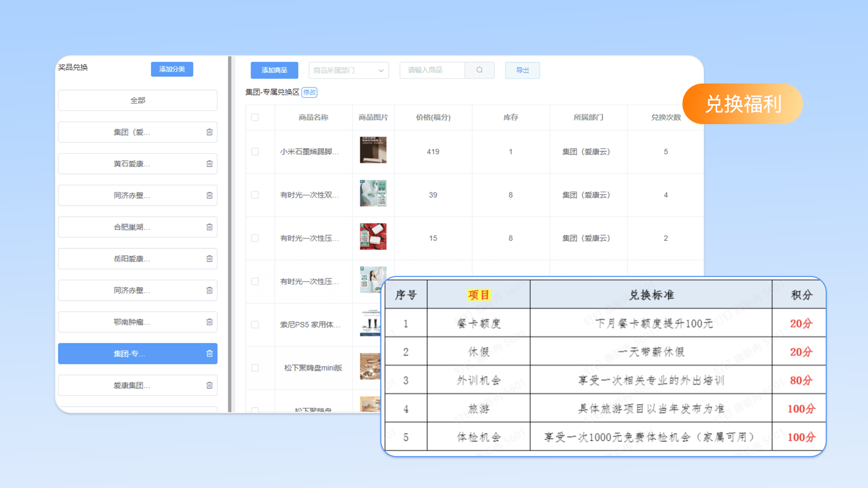Check the box for 小米石墨烯踢脚 product

(255, 152)
